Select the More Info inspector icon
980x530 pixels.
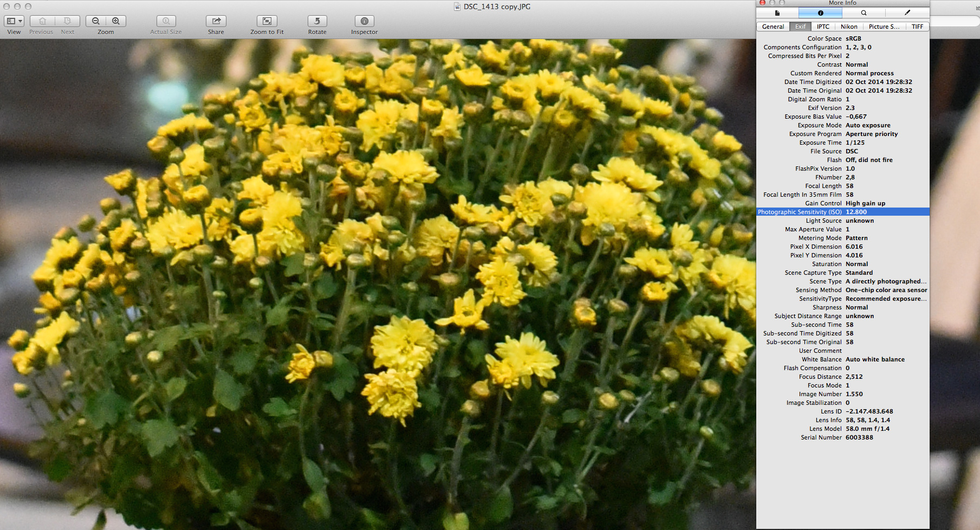point(820,12)
